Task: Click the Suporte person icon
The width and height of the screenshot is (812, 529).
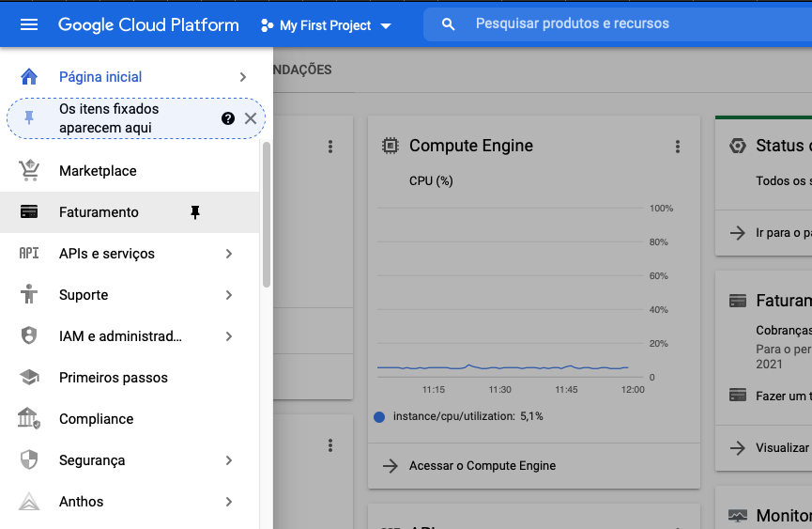Action: tap(29, 294)
